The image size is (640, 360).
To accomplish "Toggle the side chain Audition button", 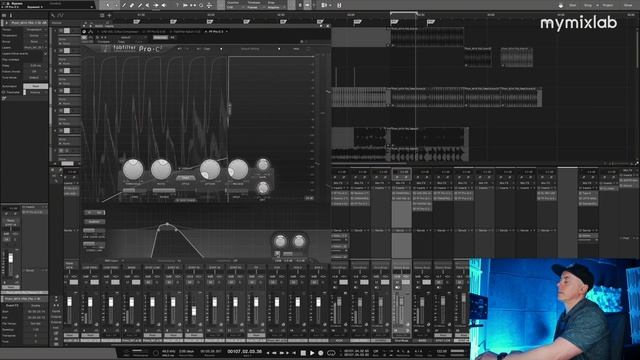I will coord(94,222).
